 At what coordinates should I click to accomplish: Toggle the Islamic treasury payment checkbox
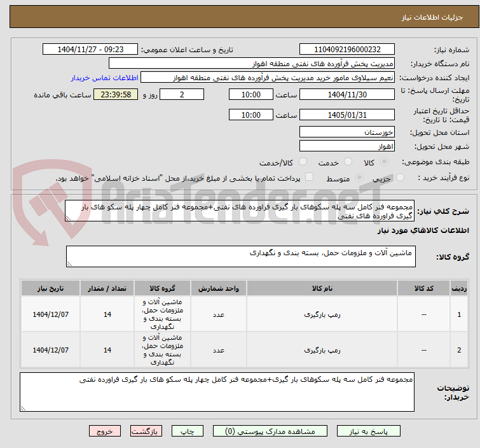click(310, 177)
